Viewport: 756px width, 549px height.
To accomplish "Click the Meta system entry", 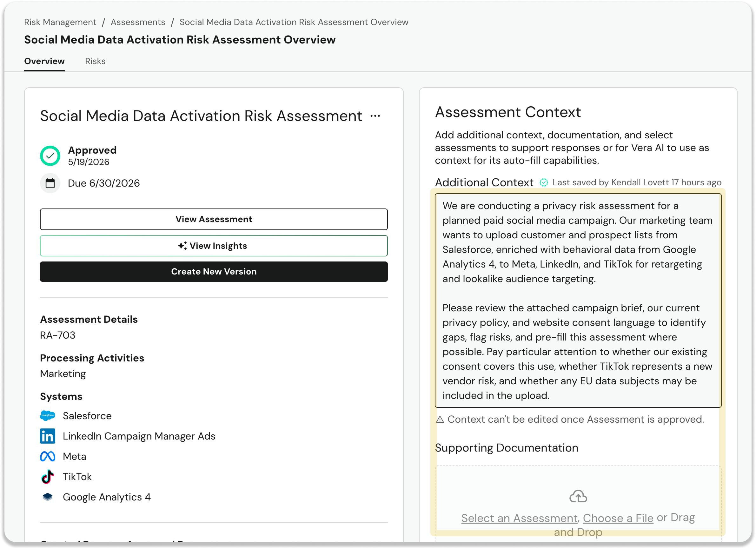I will [63, 456].
